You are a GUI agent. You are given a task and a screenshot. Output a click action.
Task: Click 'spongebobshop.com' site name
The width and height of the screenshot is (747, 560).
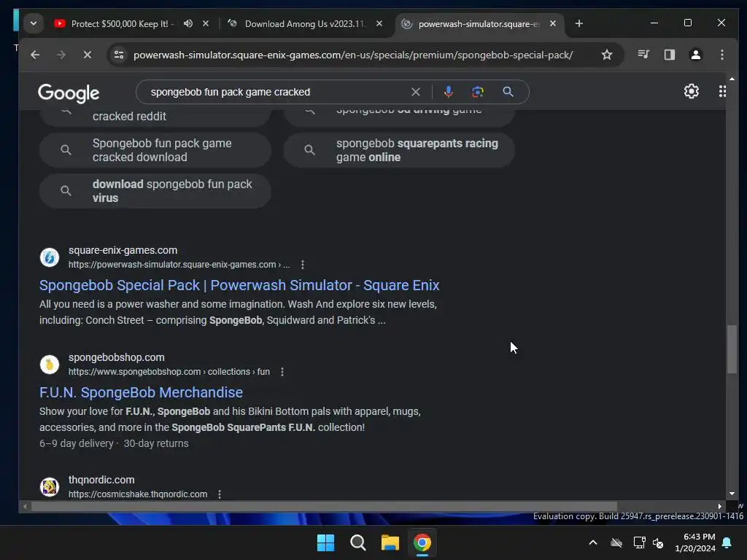coord(116,357)
